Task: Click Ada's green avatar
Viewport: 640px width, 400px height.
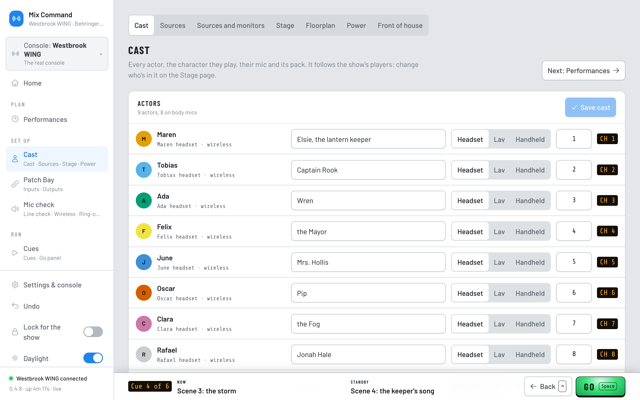Action: click(x=144, y=200)
